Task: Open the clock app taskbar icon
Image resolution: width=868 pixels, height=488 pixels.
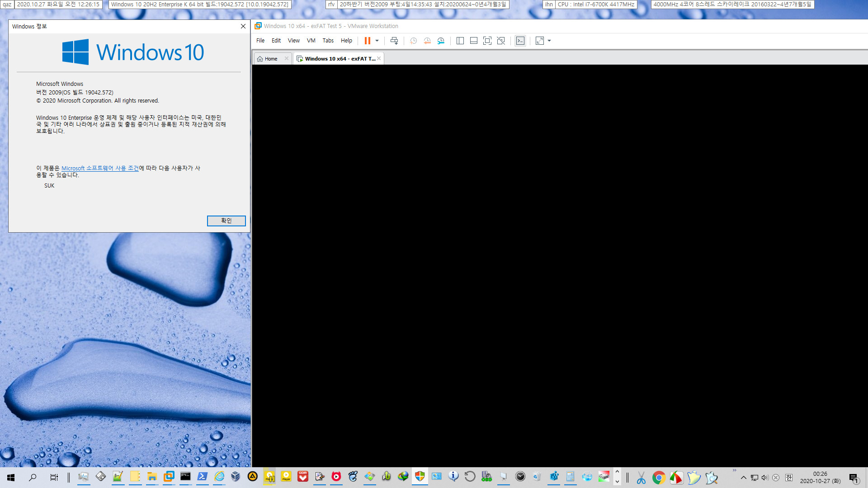Action: pyautogui.click(x=520, y=477)
